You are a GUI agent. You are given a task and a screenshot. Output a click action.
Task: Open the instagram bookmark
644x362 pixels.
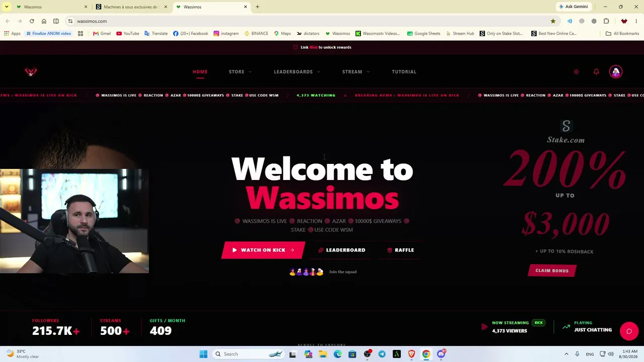(226, 34)
